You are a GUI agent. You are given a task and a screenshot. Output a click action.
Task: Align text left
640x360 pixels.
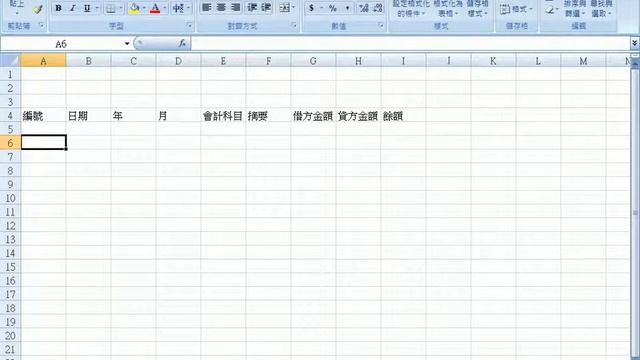pyautogui.click(x=207, y=8)
